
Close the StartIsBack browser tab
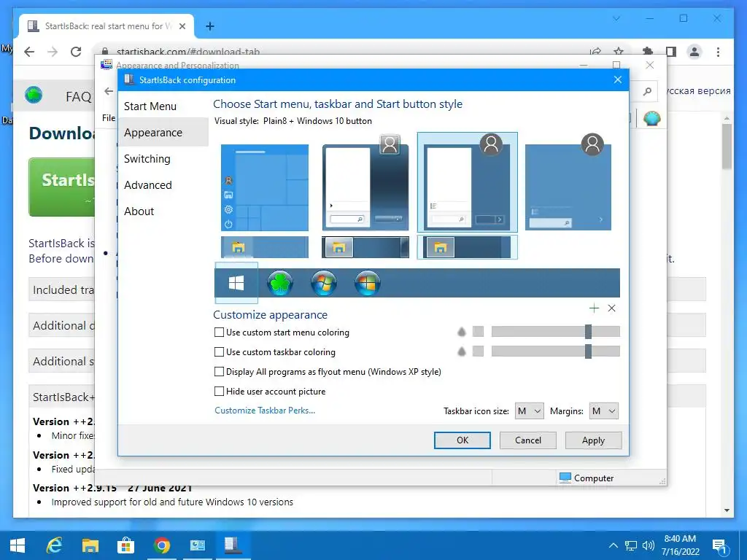182,26
